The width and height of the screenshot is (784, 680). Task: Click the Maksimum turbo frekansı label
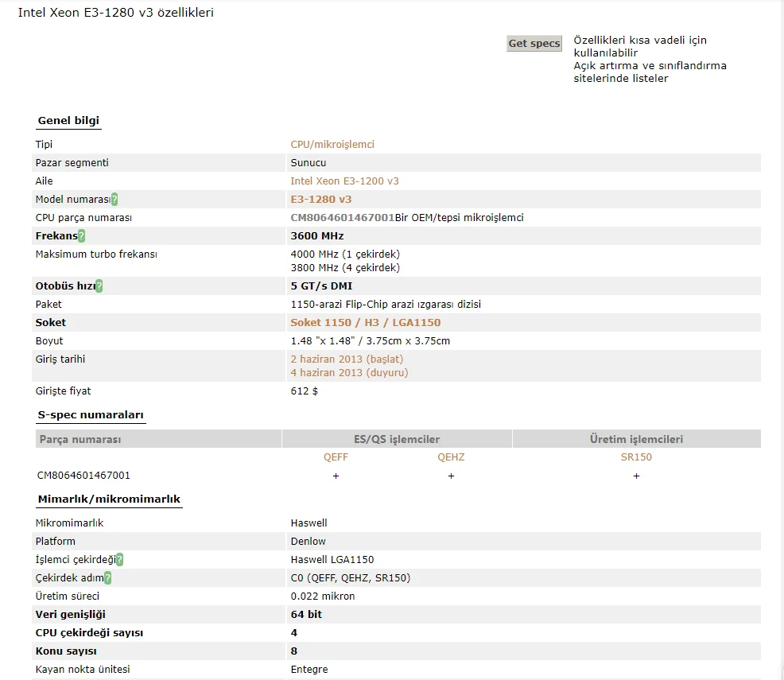tap(96, 254)
